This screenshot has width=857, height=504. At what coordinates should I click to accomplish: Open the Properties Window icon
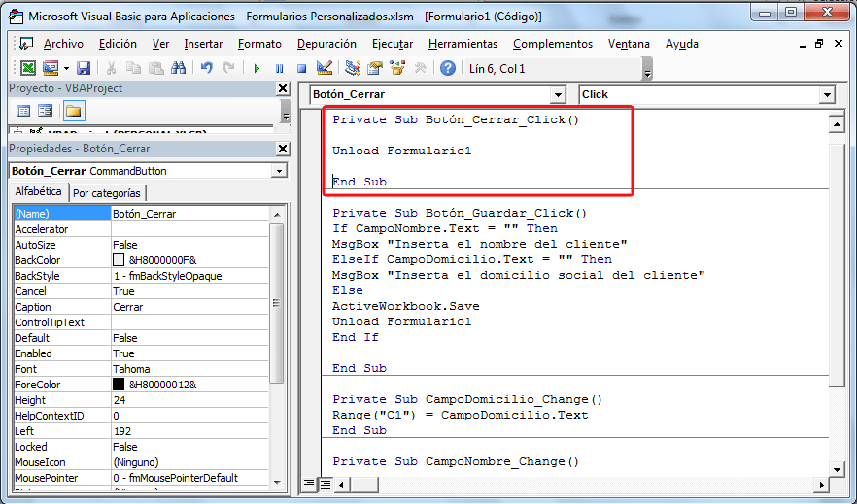pyautogui.click(x=375, y=68)
